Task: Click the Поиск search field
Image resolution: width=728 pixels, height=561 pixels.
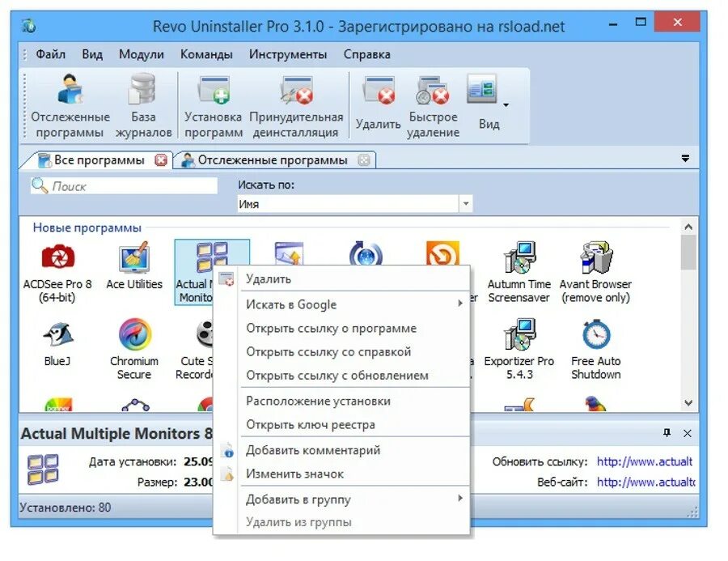Action: 125,186
